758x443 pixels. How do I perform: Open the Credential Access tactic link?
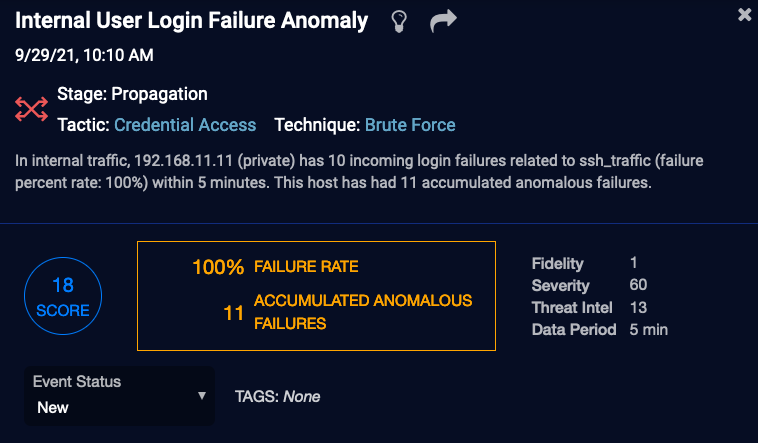click(185, 125)
